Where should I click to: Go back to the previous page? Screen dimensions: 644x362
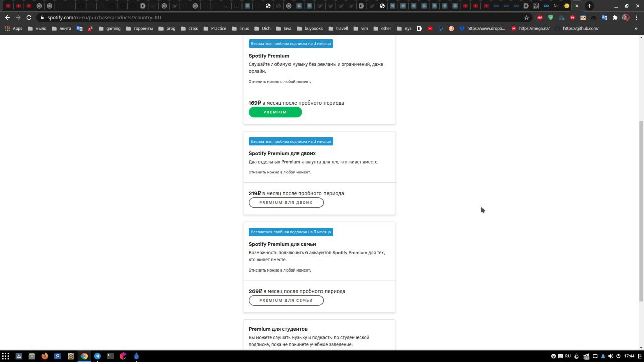click(x=7, y=17)
